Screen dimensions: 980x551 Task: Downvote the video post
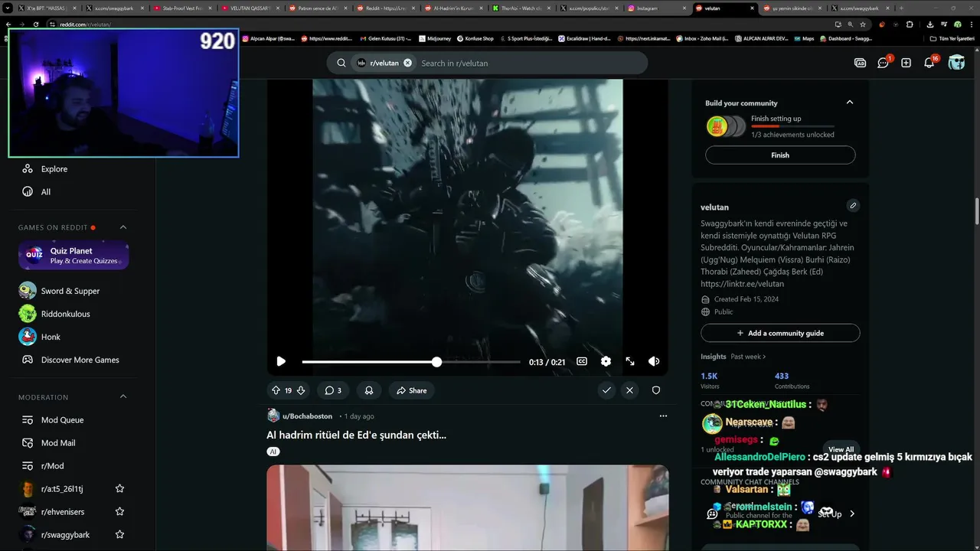coord(301,390)
